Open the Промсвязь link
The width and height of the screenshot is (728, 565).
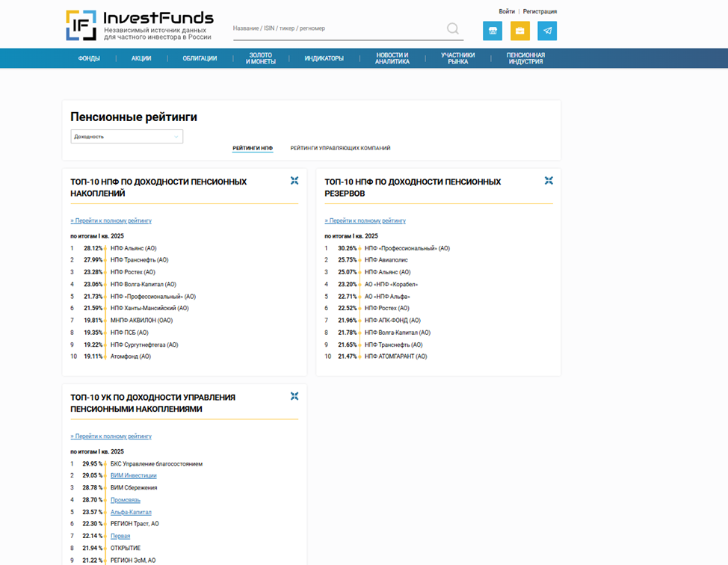[x=126, y=500]
